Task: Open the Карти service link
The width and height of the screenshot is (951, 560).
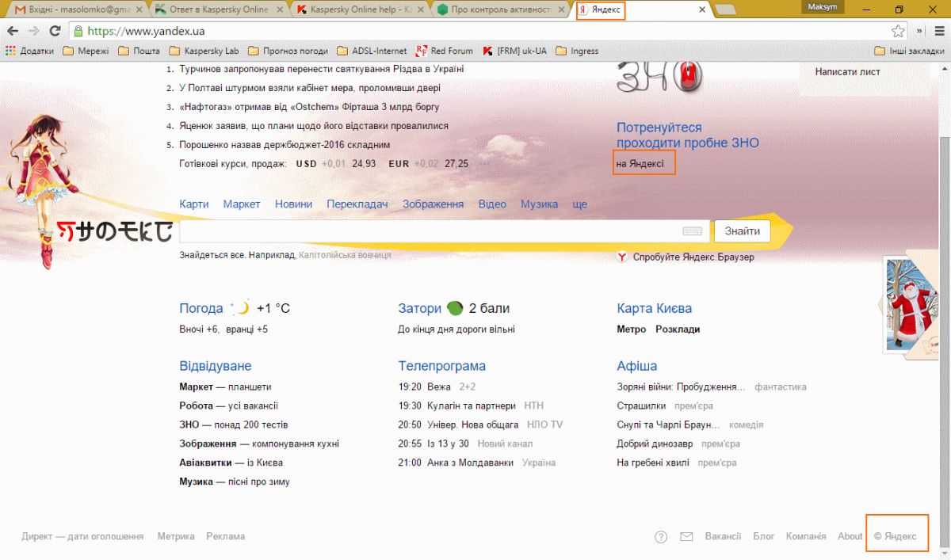Action: pos(194,204)
